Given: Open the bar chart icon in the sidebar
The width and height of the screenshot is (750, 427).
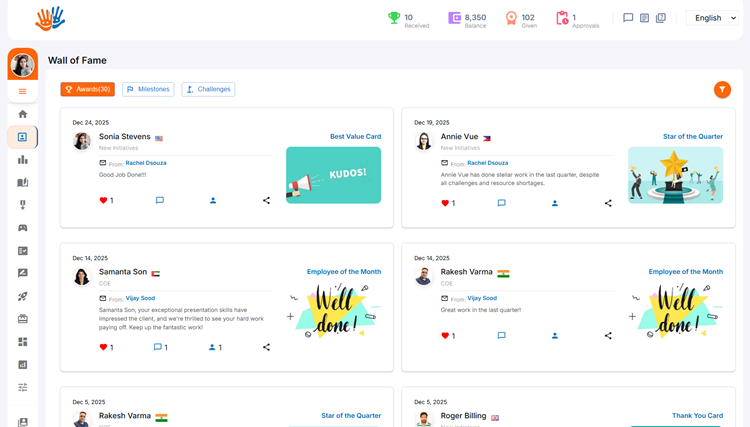Looking at the screenshot, I should tap(23, 159).
